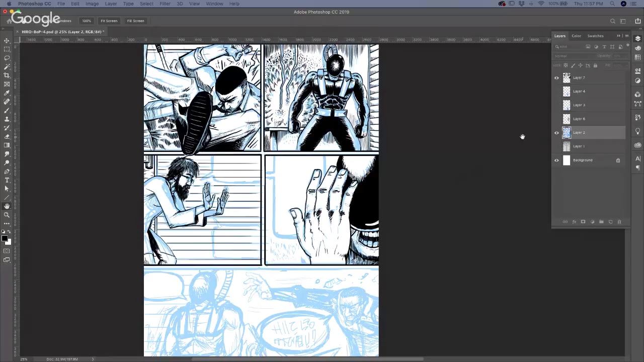Collapse the Layers panel with double arrows
Image resolution: width=644 pixels, height=362 pixels.
click(x=618, y=36)
